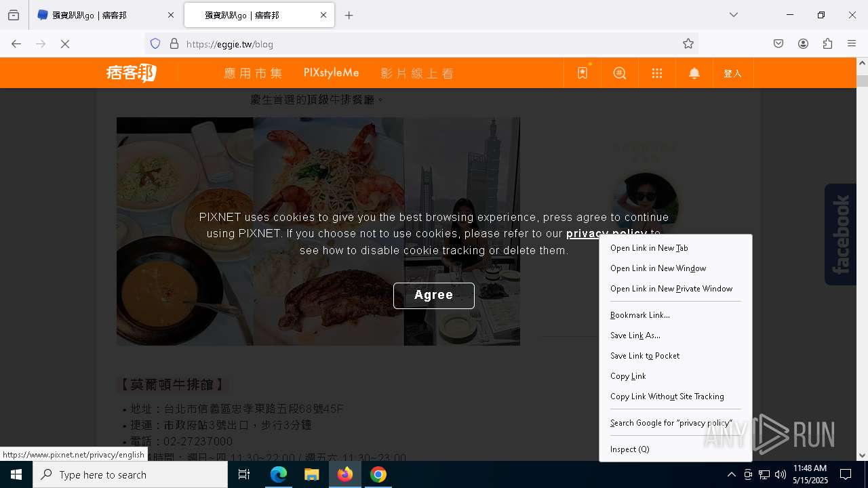Open the PIXstyleMe header link
Viewport: 868px width, 488px height.
point(331,73)
